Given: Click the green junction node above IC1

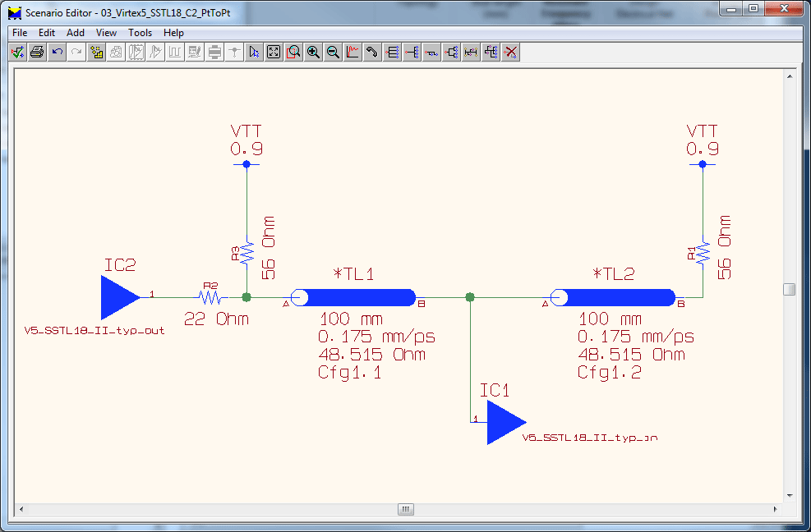Looking at the screenshot, I should (470, 297).
